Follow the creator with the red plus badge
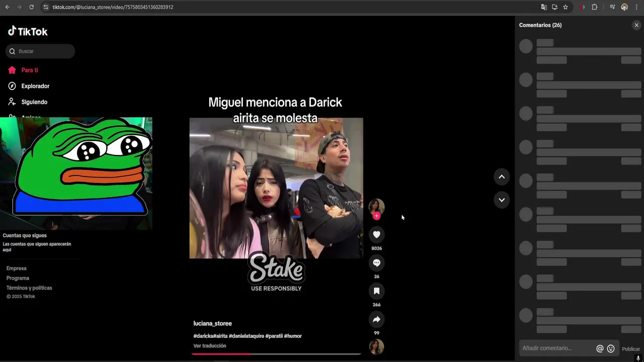 pyautogui.click(x=376, y=216)
